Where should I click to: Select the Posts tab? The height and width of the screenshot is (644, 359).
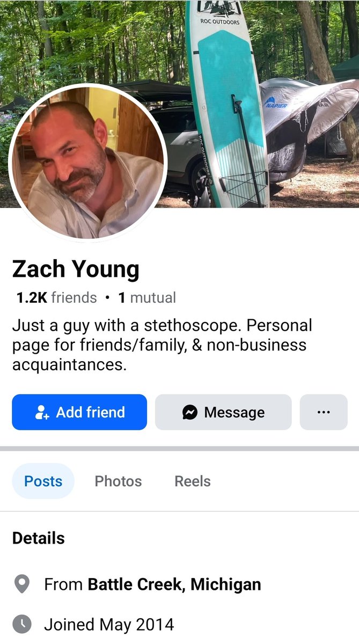coord(43,481)
